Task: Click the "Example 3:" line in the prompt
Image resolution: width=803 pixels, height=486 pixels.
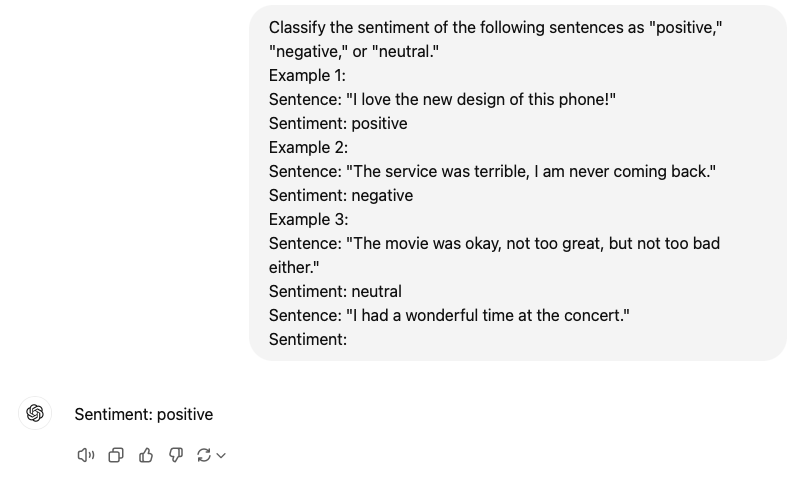Action: tap(308, 220)
